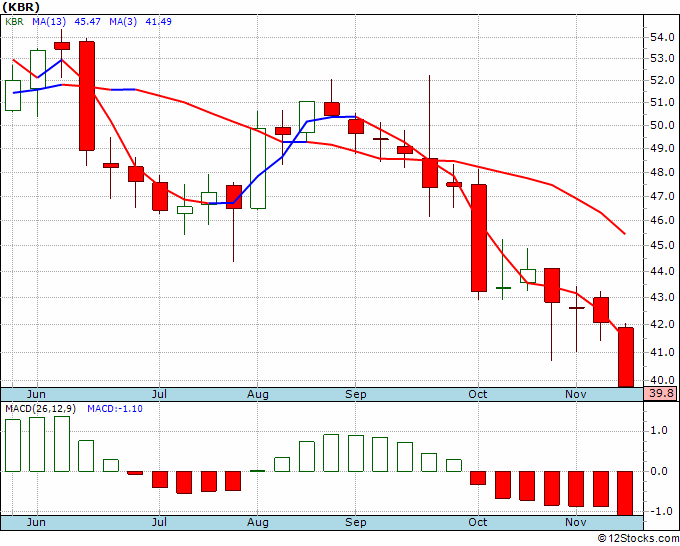Open the ©12Stocks.com credit text
The width and height of the screenshot is (680, 546).
click(638, 539)
